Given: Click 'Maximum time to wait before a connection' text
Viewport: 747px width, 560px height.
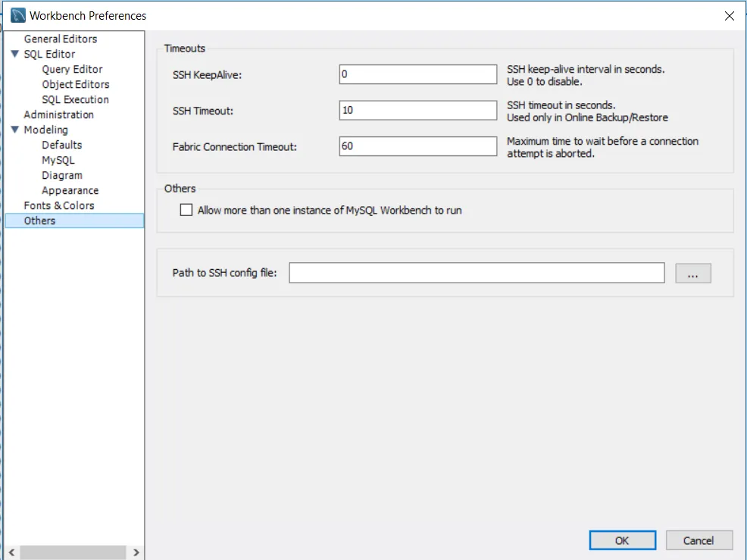Looking at the screenshot, I should [x=602, y=141].
